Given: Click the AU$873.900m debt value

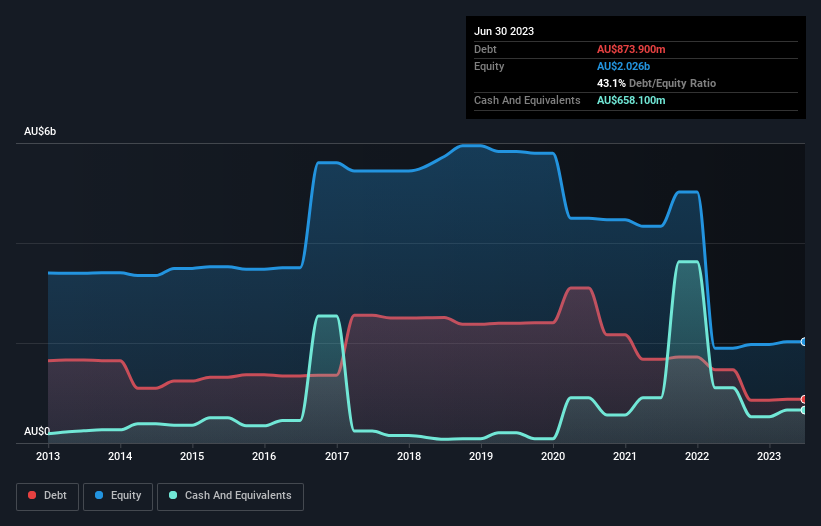Looking at the screenshot, I should pyautogui.click(x=631, y=49).
